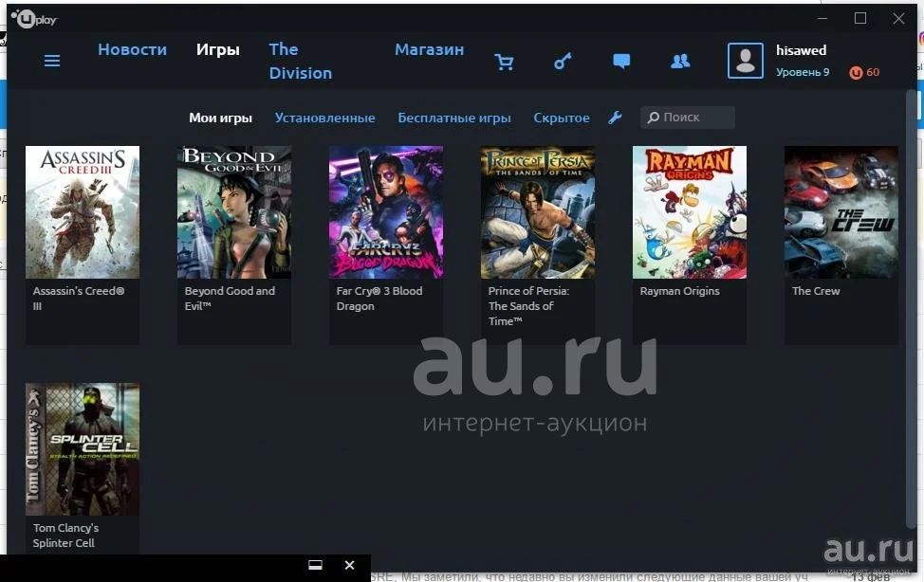Switch to the Новости tab

tap(132, 49)
